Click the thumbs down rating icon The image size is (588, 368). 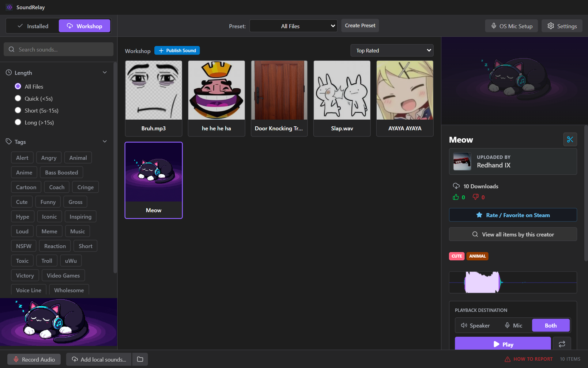(476, 197)
